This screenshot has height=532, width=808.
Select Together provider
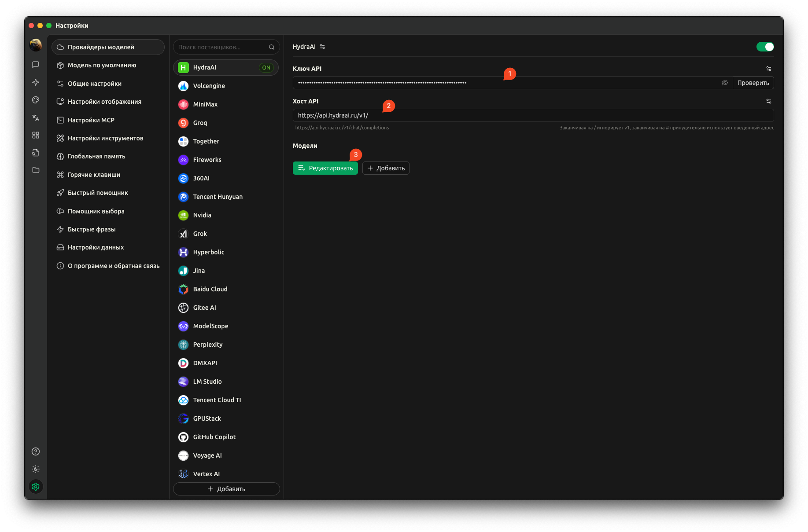click(226, 141)
